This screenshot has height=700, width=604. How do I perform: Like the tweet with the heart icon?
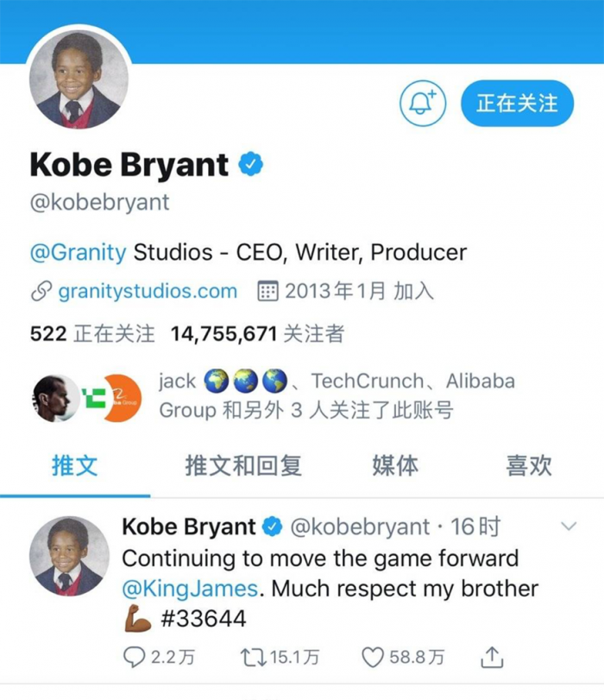pos(372,658)
